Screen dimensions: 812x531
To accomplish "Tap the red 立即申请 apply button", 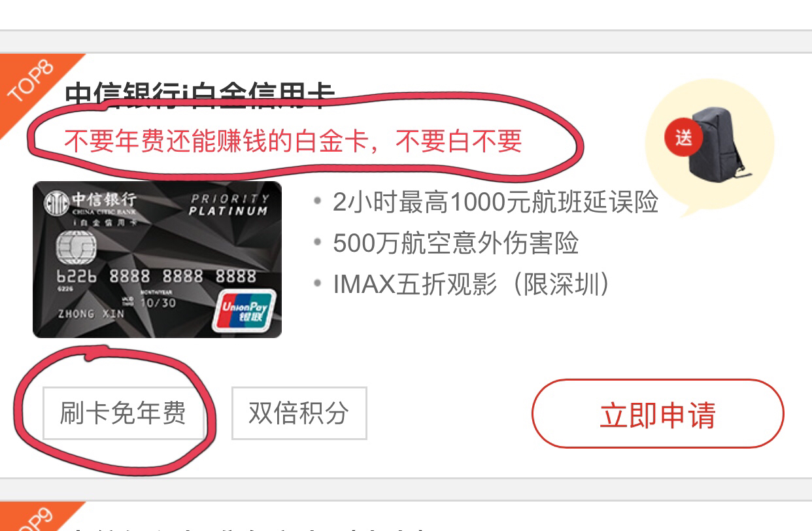I will point(658,413).
